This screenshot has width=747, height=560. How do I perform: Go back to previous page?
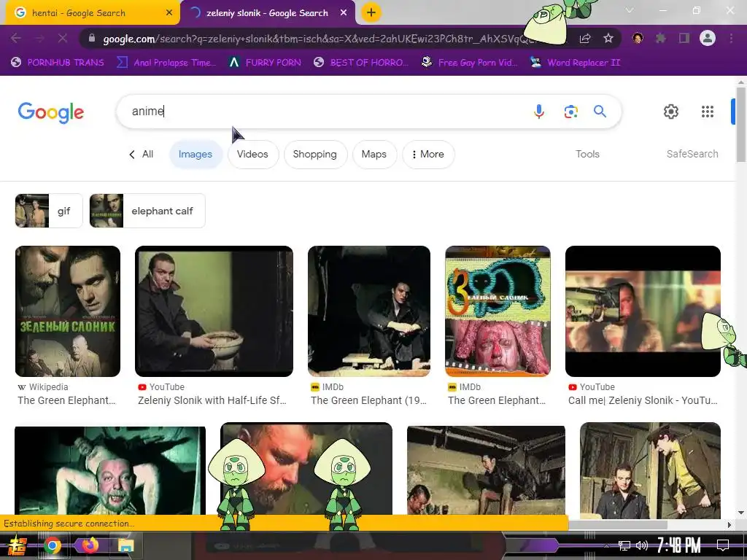click(x=16, y=38)
